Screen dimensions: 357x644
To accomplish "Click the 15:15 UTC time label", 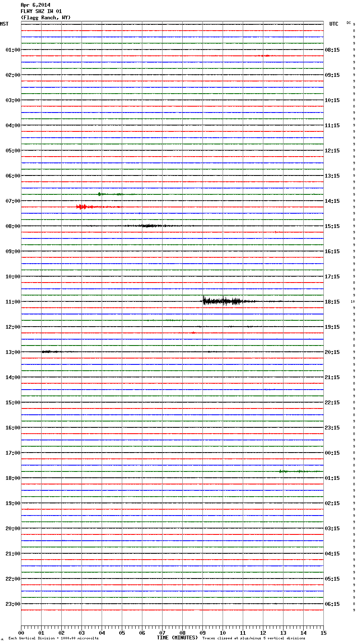I will click(332, 226).
